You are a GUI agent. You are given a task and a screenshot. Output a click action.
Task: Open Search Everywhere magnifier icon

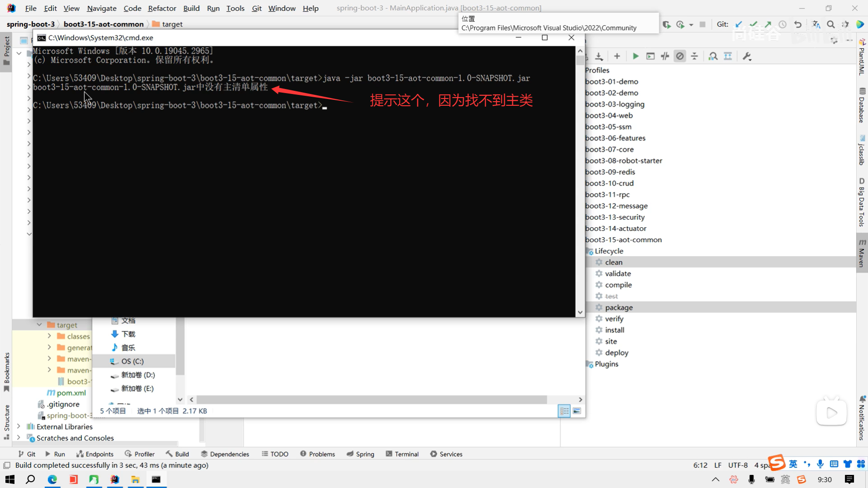pyautogui.click(x=830, y=24)
